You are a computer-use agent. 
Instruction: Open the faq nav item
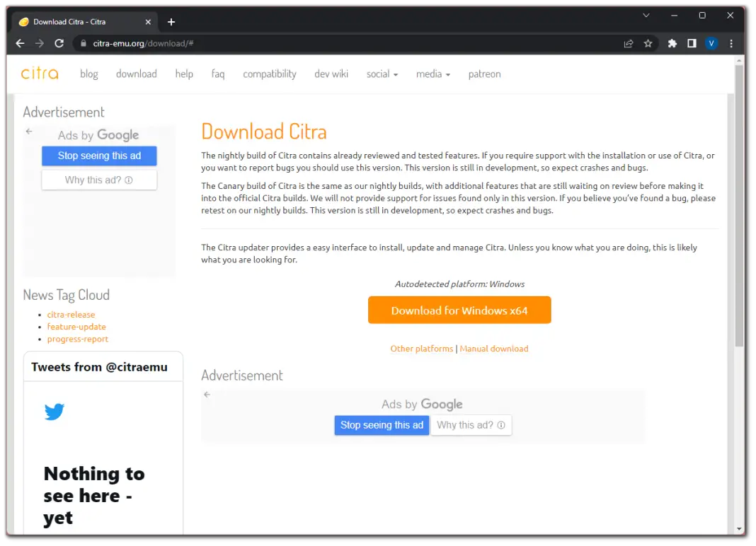217,74
